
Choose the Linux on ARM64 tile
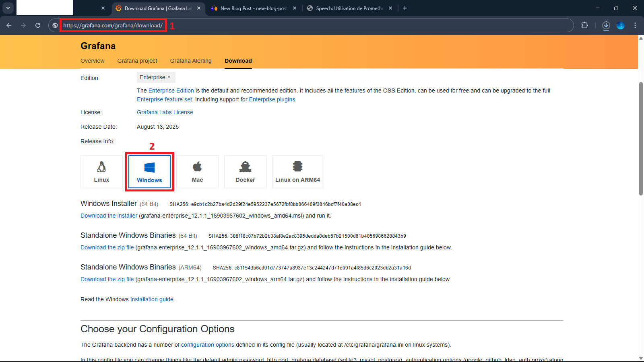point(297,172)
